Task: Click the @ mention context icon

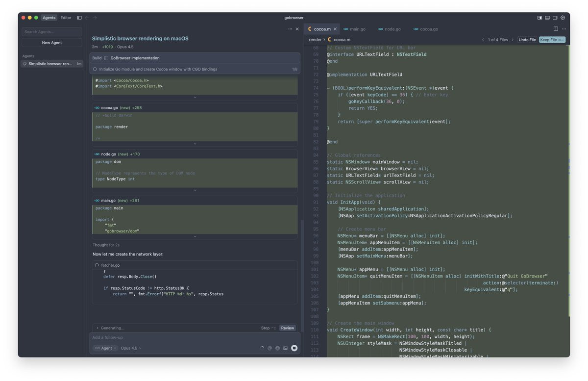Action: (x=269, y=348)
